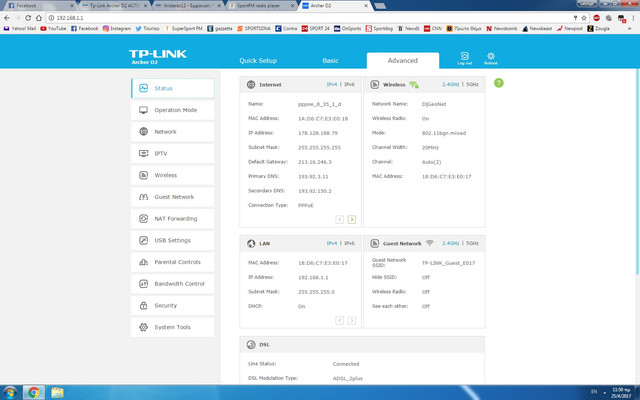
Task: Click the DSL panel header icon
Action: [251, 344]
